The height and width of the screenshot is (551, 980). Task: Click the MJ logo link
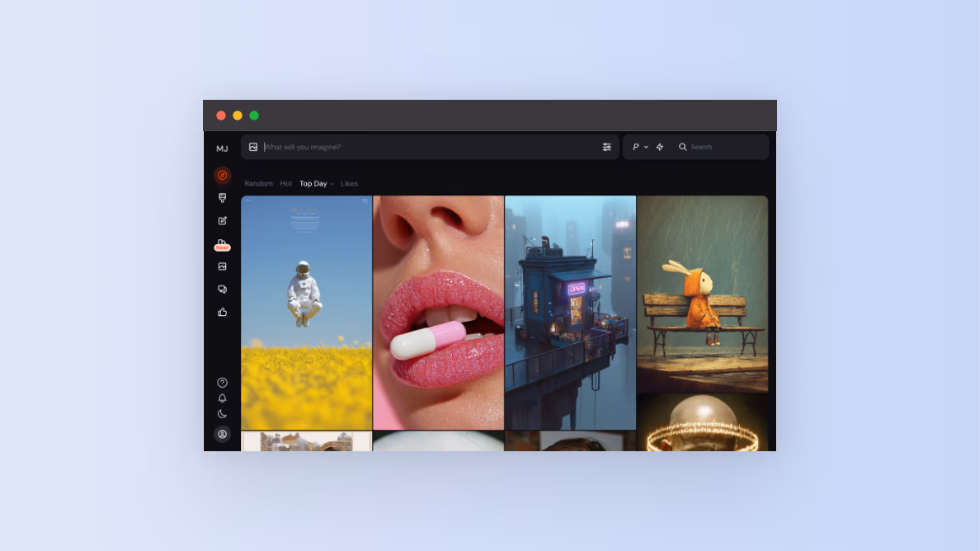[222, 149]
